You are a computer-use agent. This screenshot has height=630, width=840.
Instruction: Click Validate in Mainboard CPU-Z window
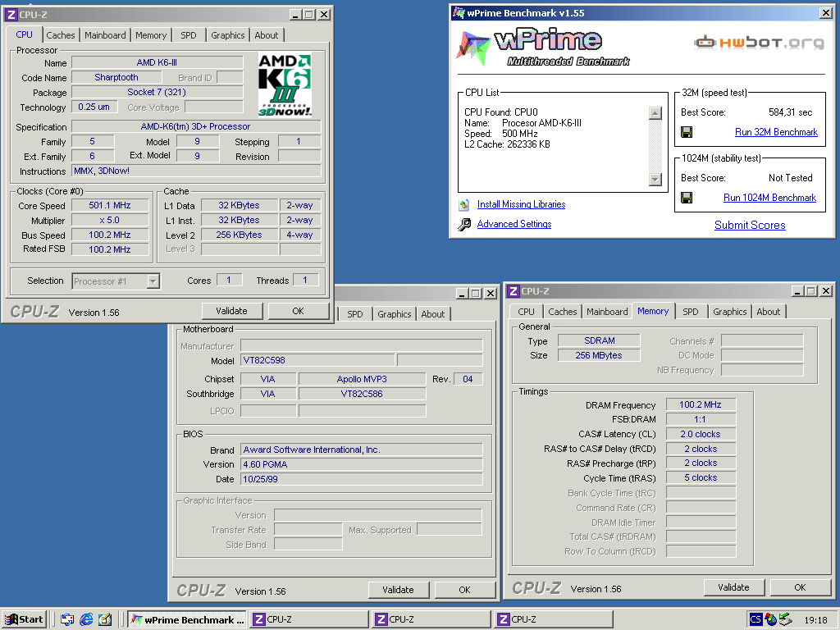pyautogui.click(x=398, y=590)
